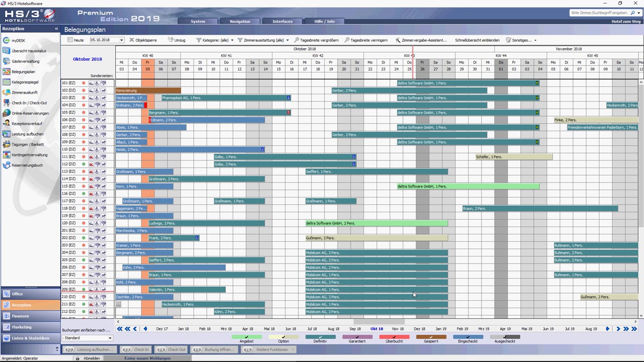Click the Belegungsplan sidebar icon
Image resolution: width=644 pixels, height=362 pixels.
6,72
